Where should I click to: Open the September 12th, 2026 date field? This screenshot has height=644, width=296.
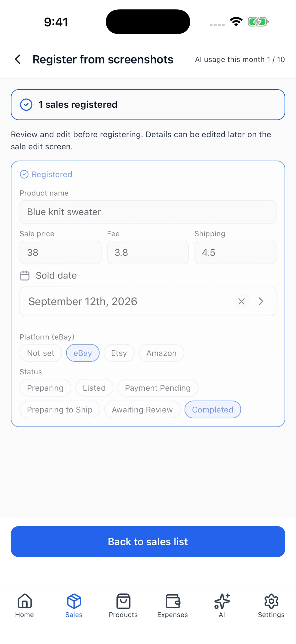[x=148, y=301]
